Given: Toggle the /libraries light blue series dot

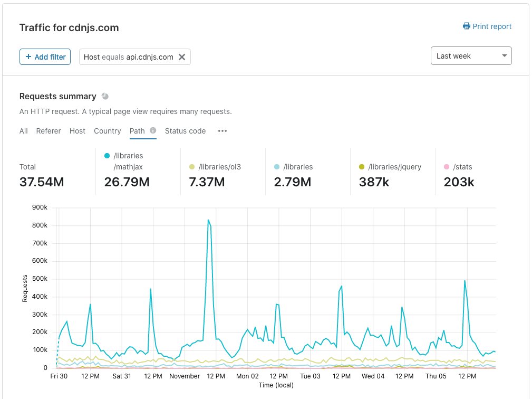Looking at the screenshot, I should [x=277, y=167].
